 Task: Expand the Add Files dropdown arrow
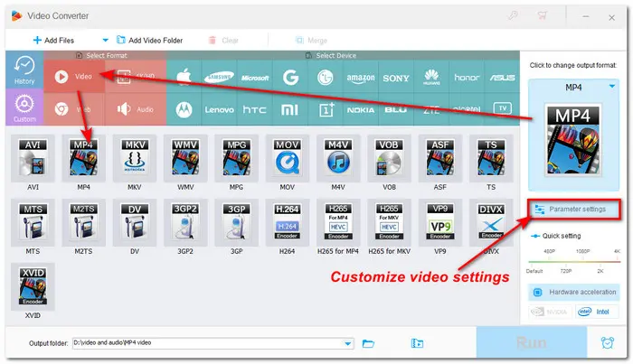point(106,41)
